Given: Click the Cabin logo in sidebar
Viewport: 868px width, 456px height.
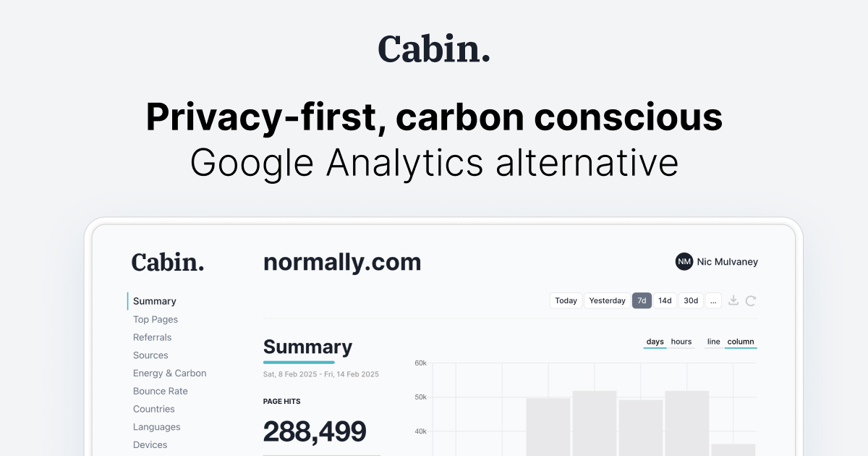Looking at the screenshot, I should tap(168, 262).
